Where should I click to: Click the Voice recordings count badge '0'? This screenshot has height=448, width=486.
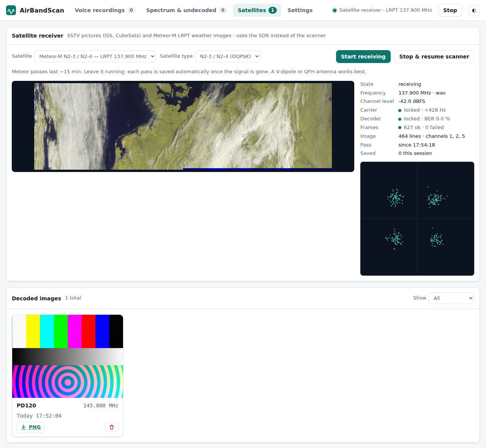tap(131, 10)
